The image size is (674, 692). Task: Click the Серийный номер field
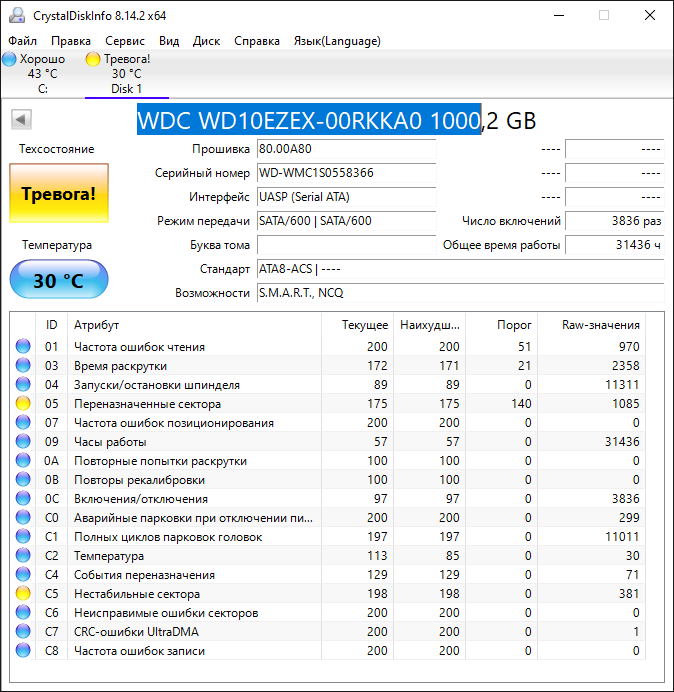tap(346, 173)
